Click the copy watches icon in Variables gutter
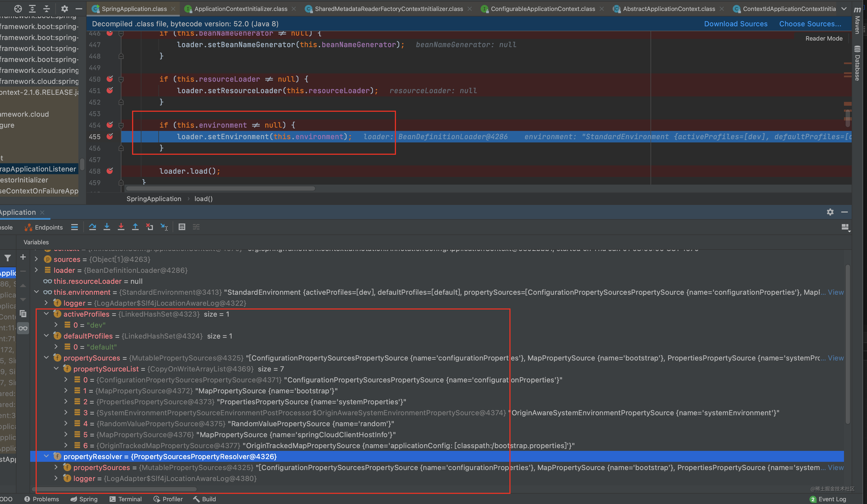The width and height of the screenshot is (867, 504). 23,314
